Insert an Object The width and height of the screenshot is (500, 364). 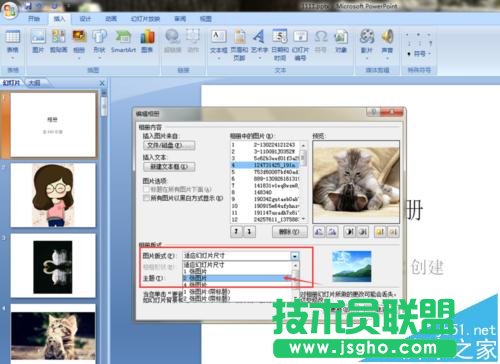pos(341,41)
